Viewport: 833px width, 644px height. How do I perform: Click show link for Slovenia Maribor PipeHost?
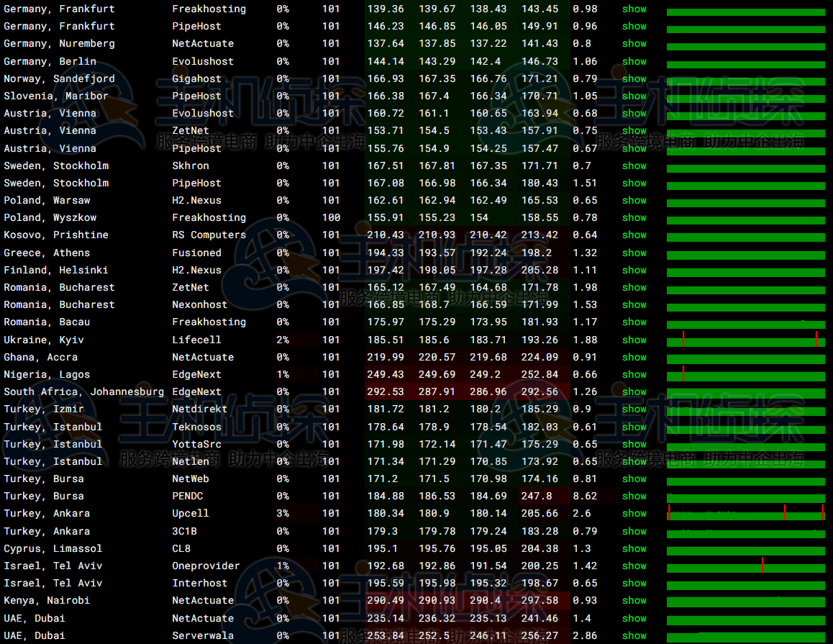click(634, 96)
